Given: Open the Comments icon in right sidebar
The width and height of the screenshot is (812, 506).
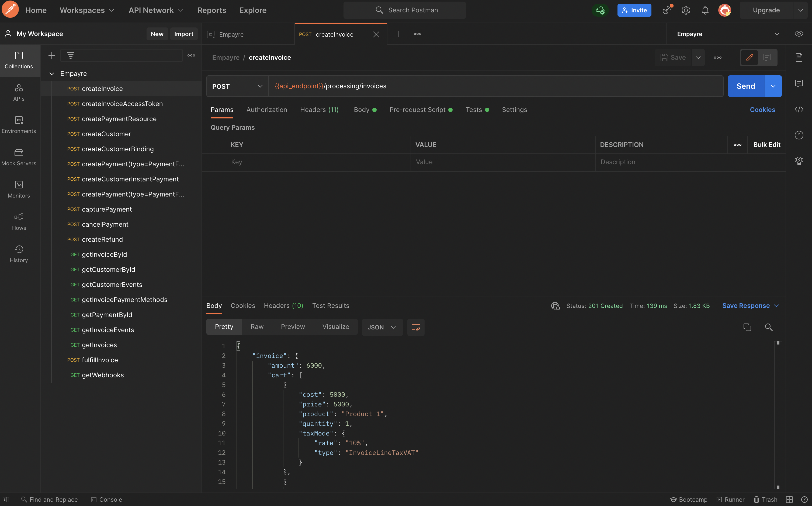Looking at the screenshot, I should click(x=799, y=83).
